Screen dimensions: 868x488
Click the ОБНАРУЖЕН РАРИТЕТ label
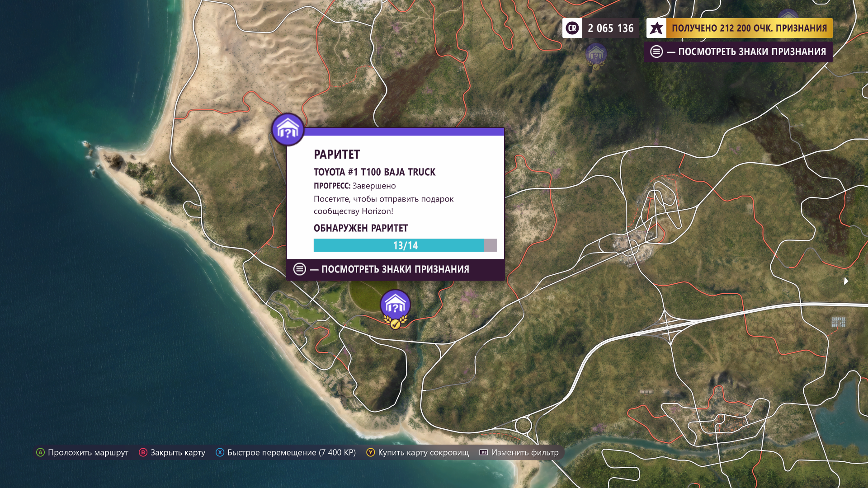[x=361, y=228]
